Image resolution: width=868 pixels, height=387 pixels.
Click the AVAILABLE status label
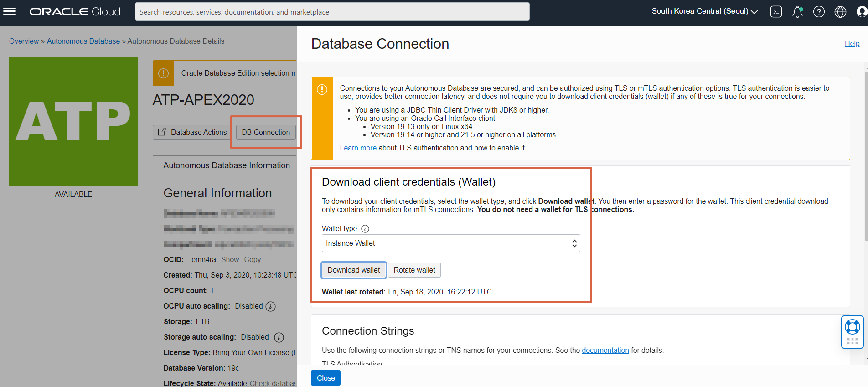pos(73,195)
